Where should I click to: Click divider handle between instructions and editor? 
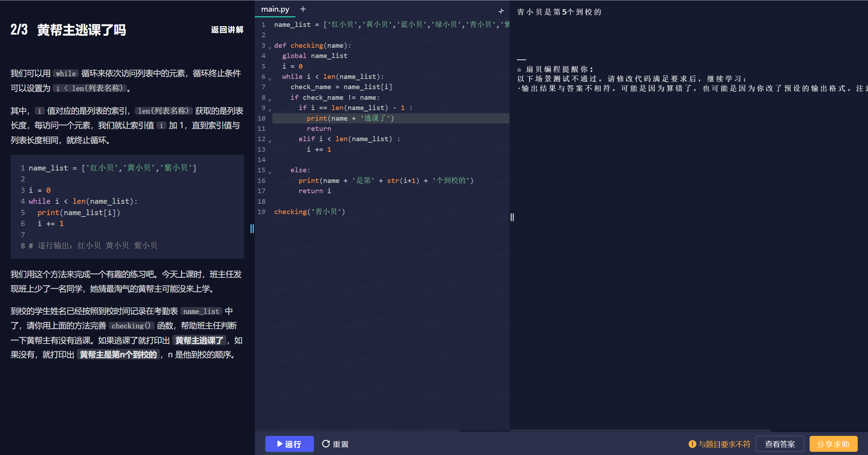click(252, 229)
